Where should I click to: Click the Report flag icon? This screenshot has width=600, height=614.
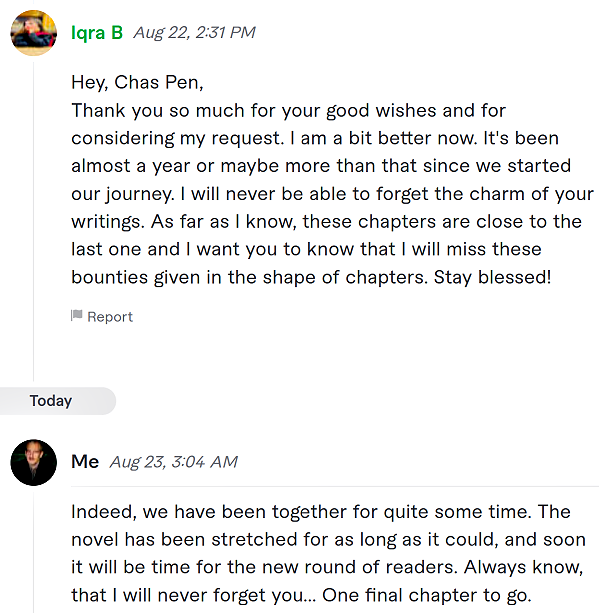coord(76,316)
